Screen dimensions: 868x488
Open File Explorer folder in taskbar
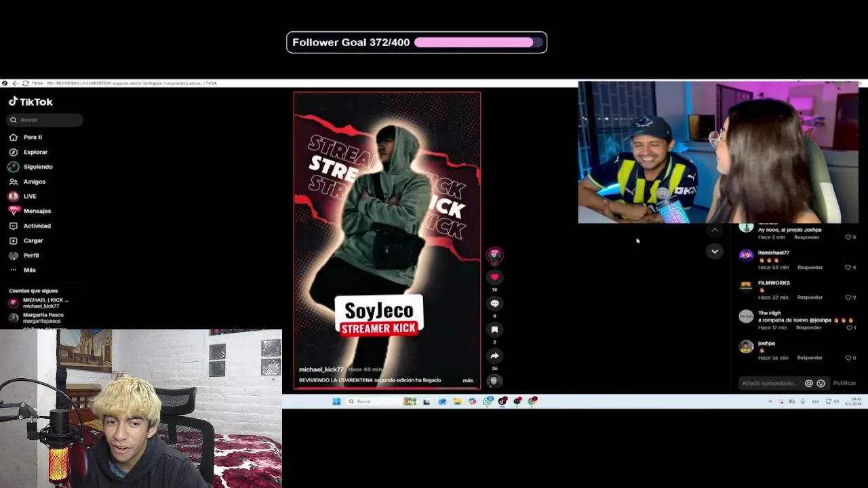(457, 401)
